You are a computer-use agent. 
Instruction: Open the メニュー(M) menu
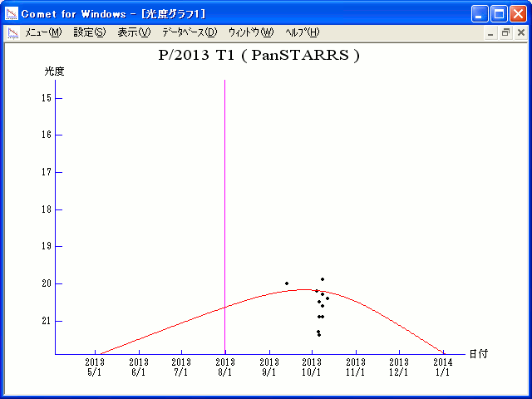pos(43,32)
